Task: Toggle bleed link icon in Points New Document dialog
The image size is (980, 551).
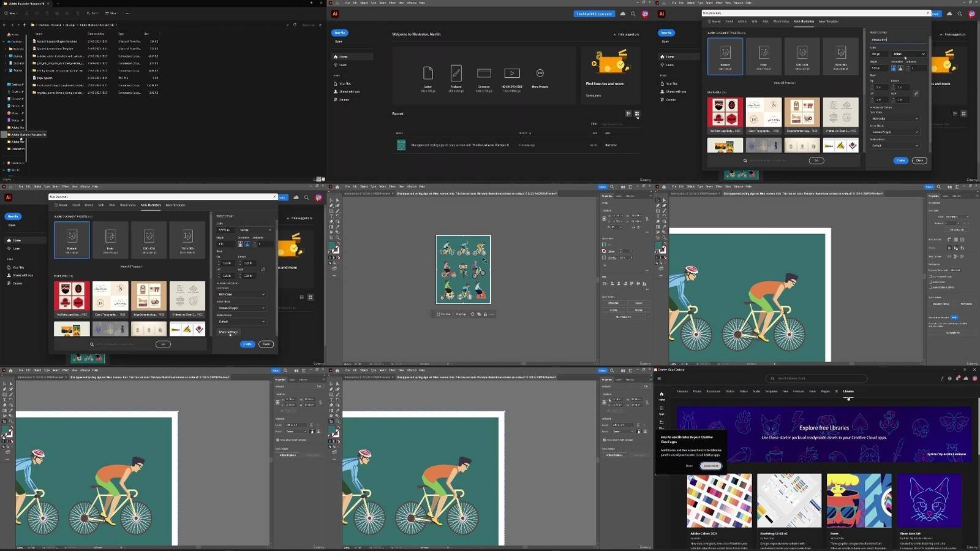Action: (916, 94)
